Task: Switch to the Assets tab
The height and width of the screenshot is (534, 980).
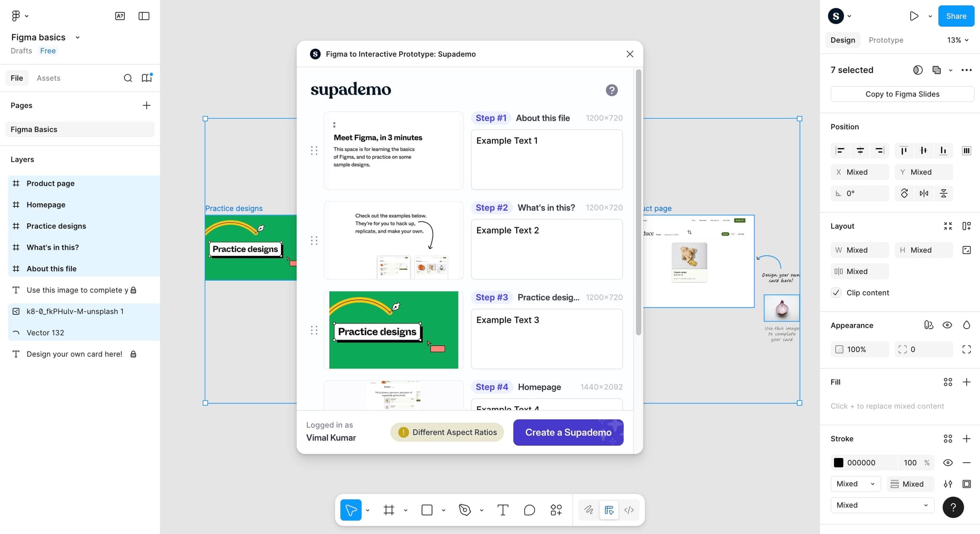Action: click(x=48, y=78)
